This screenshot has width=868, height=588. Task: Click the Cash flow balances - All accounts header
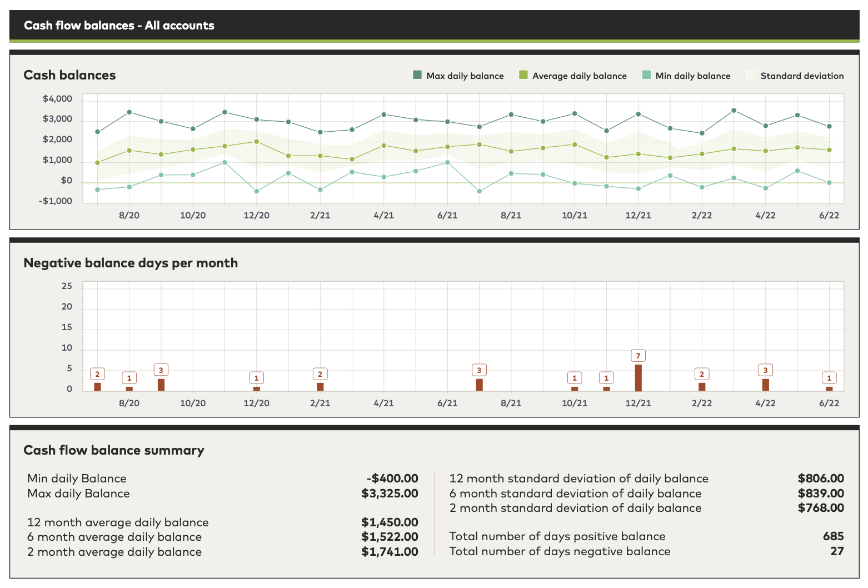click(x=119, y=26)
